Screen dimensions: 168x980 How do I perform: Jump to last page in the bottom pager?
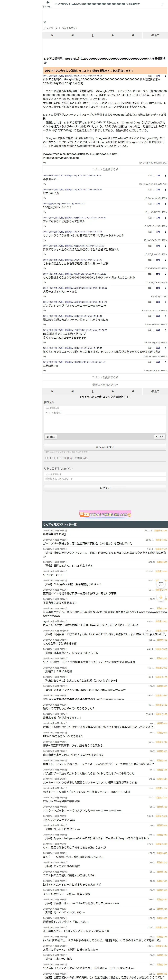pos(132,392)
